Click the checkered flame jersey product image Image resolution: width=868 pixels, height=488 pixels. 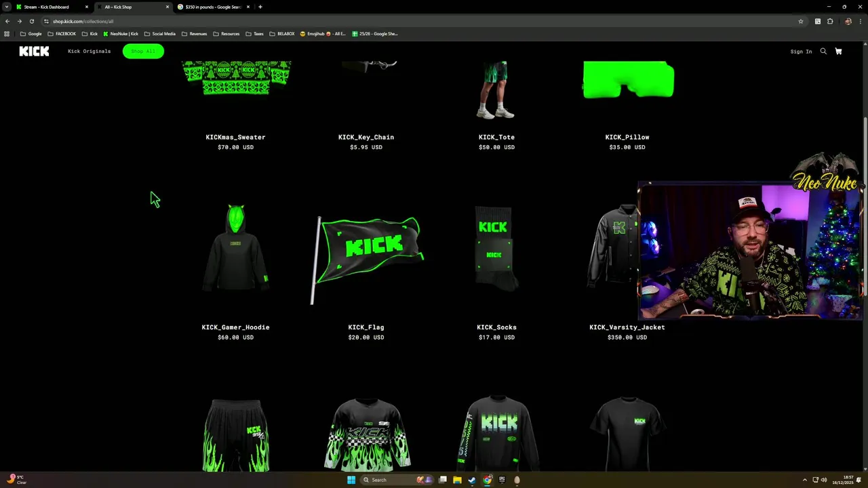click(367, 434)
